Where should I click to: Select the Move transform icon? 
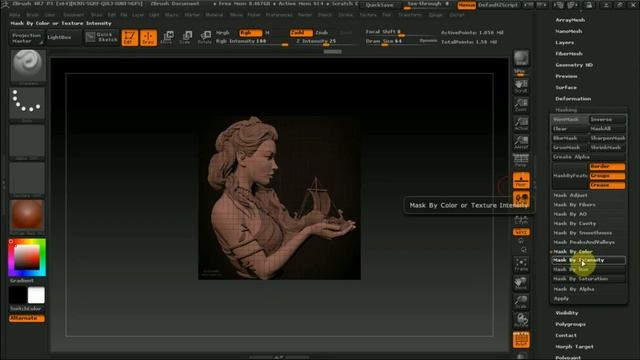(x=167, y=38)
